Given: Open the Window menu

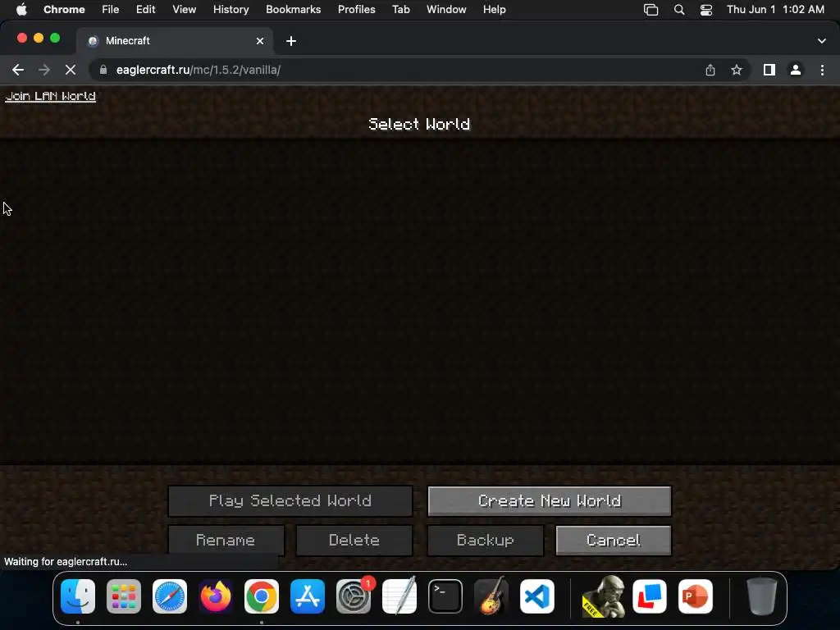Looking at the screenshot, I should (446, 10).
